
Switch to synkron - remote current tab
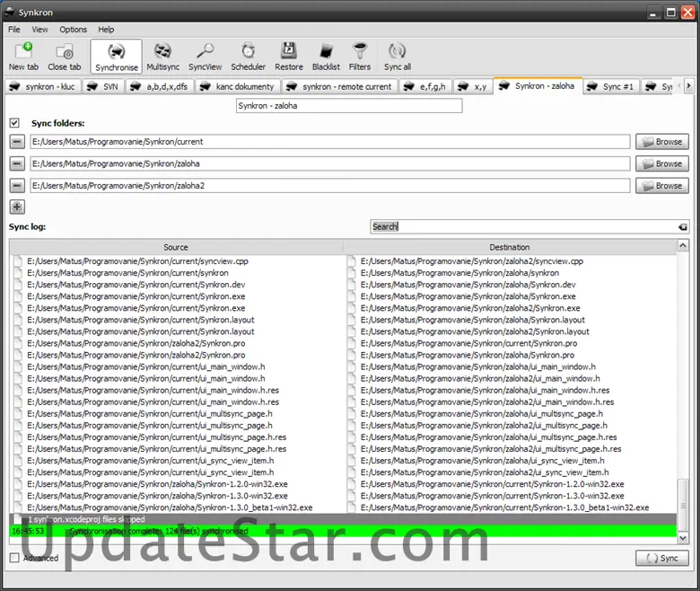340,86
